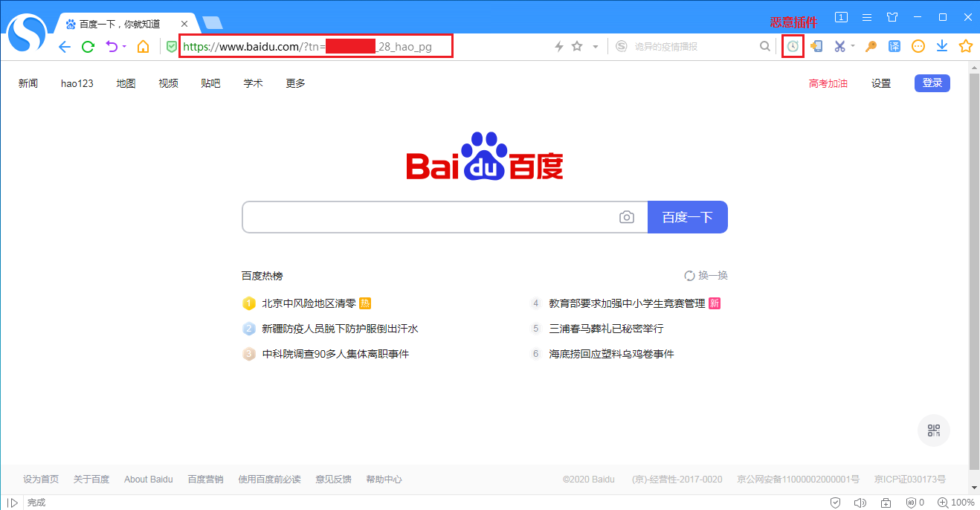Toggle ad blocker AD shield icon
Viewport: 980px width, 510px height.
tap(911, 503)
